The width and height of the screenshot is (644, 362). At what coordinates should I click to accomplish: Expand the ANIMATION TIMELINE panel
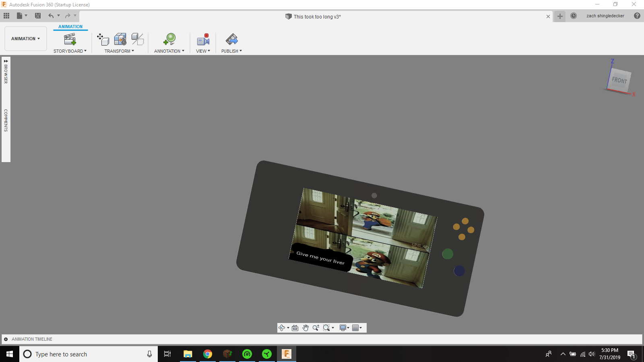pyautogui.click(x=6, y=339)
